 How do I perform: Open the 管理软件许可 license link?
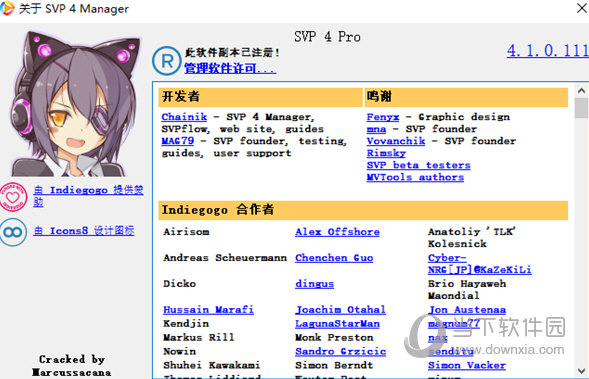(230, 68)
